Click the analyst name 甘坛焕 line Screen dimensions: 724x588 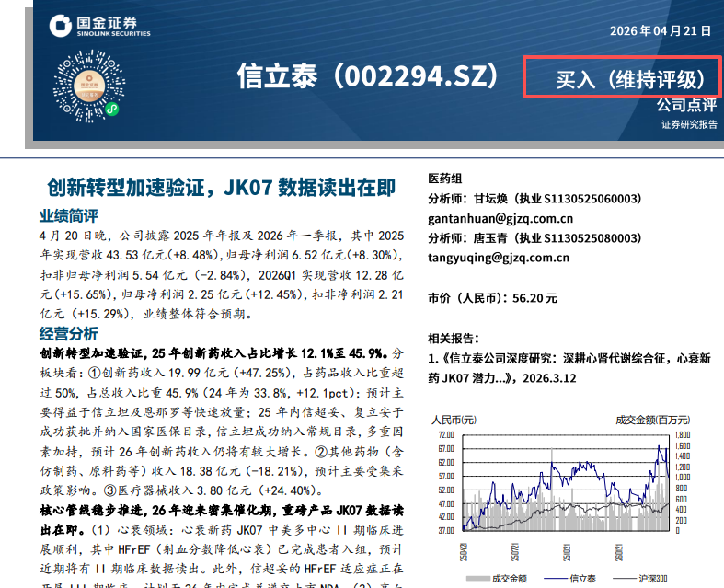coord(534,199)
